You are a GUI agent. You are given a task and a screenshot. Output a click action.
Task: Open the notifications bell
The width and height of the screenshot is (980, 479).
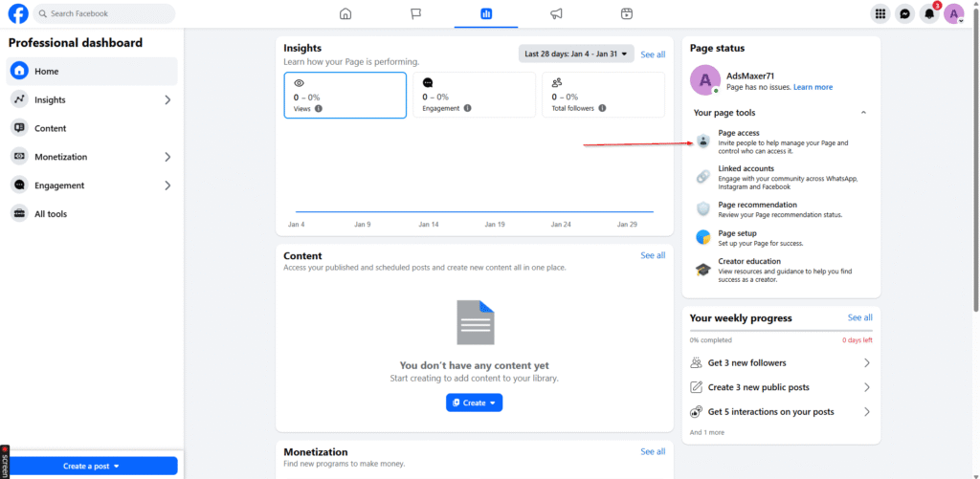coord(928,13)
